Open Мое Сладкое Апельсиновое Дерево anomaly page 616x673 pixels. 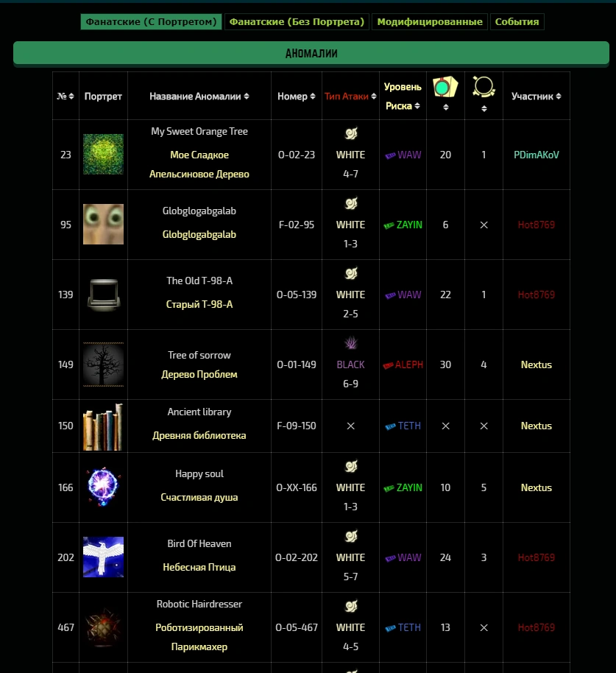tap(199, 164)
